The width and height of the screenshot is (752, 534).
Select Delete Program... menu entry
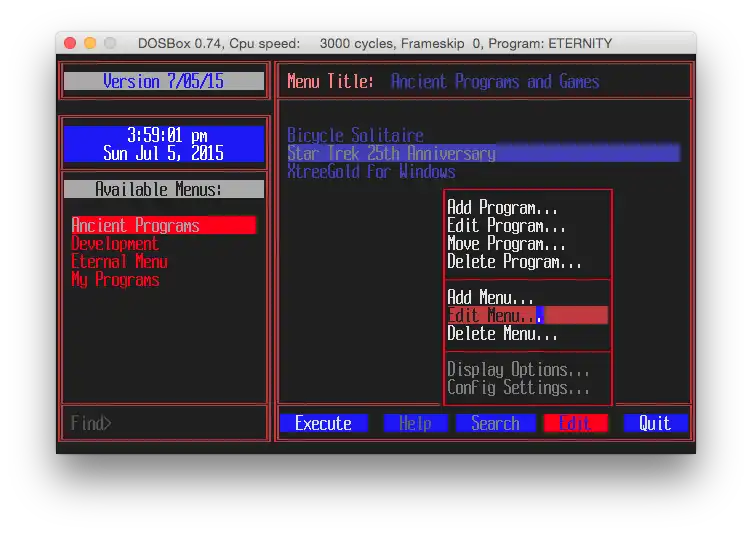(x=514, y=262)
